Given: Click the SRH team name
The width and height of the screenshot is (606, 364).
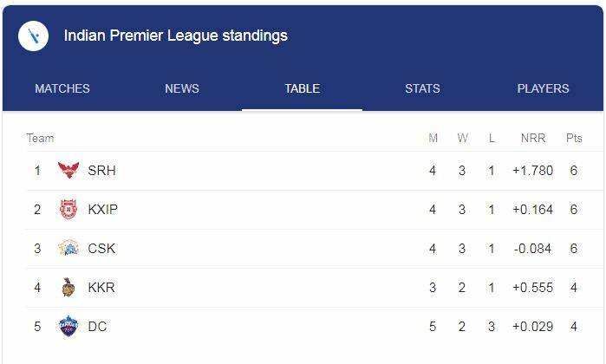Looking at the screenshot, I should 101,171.
